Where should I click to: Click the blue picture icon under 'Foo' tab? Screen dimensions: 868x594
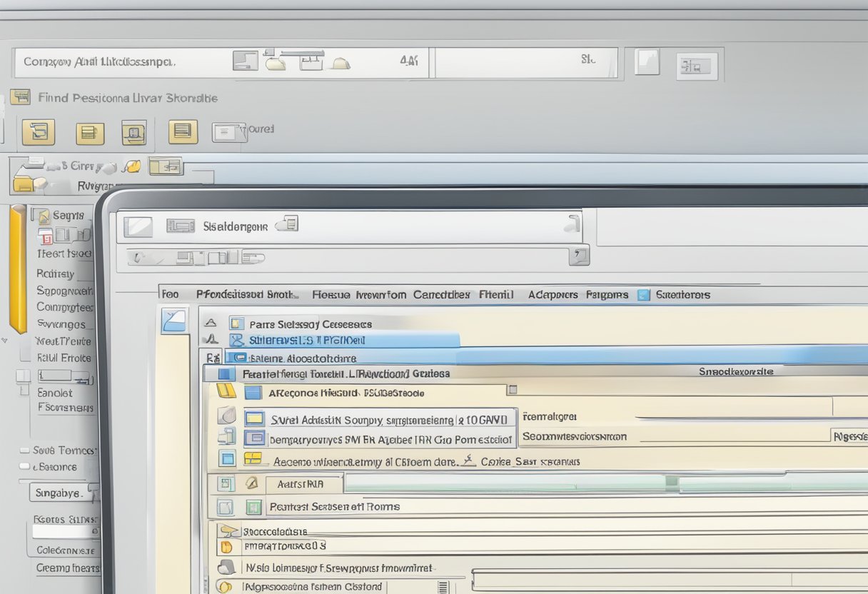point(174,320)
